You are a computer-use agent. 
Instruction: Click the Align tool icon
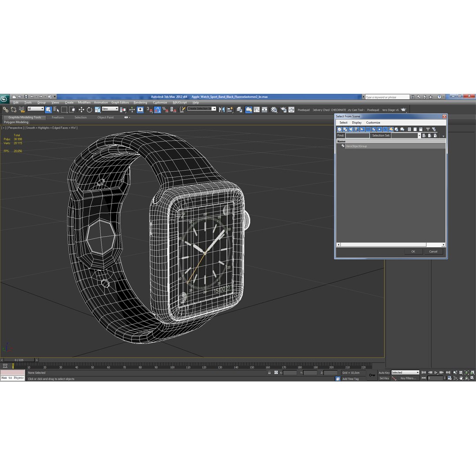tap(230, 110)
